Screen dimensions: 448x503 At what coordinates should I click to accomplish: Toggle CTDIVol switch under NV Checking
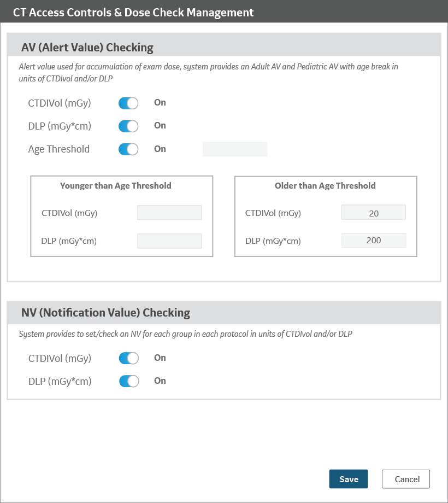tap(128, 359)
